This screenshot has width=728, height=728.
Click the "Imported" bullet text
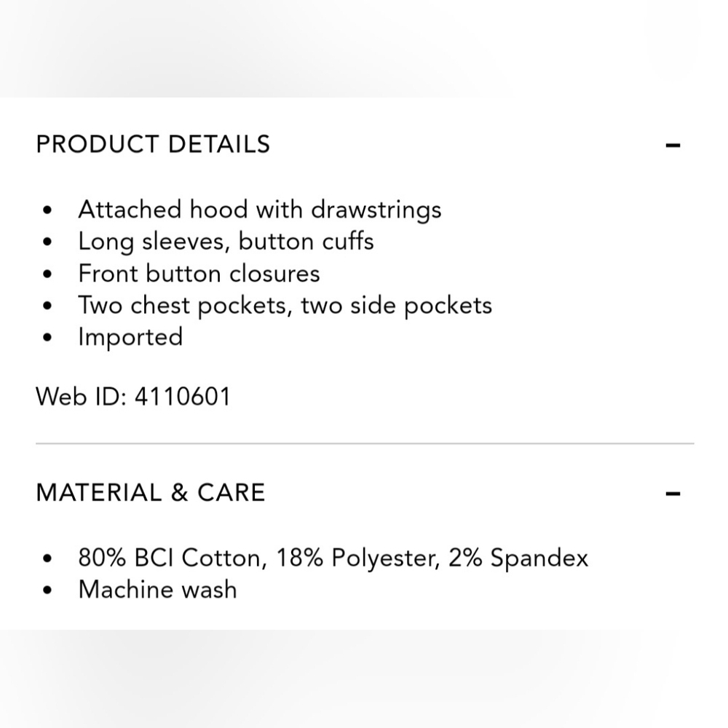point(130,337)
